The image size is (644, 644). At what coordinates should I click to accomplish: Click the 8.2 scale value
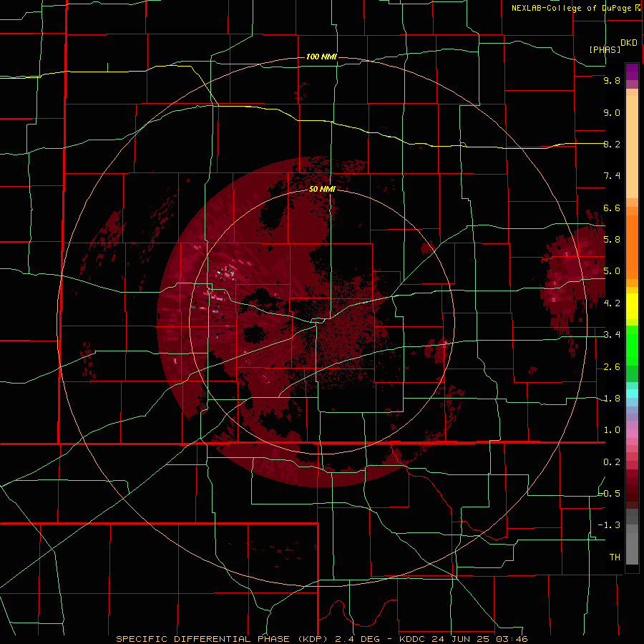tap(612, 144)
